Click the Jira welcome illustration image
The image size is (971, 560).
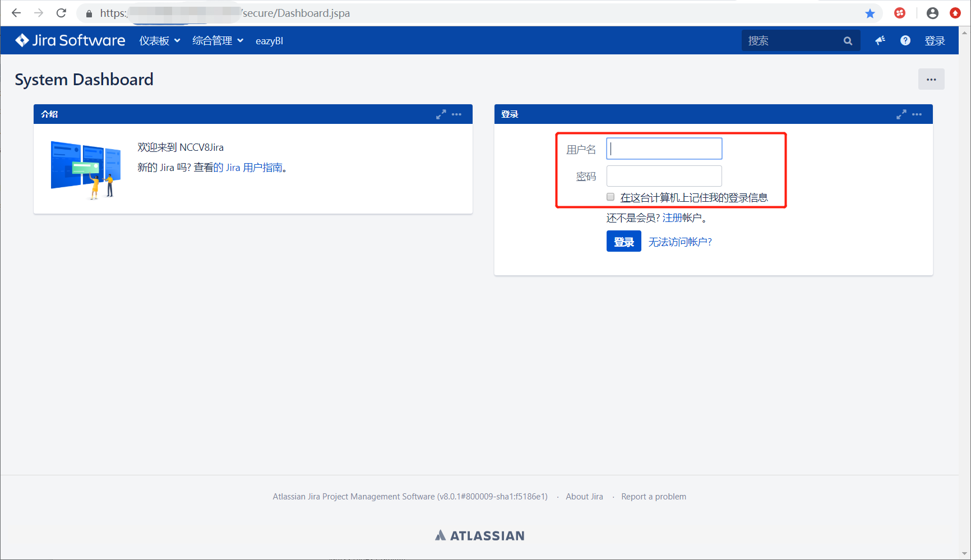coord(86,170)
